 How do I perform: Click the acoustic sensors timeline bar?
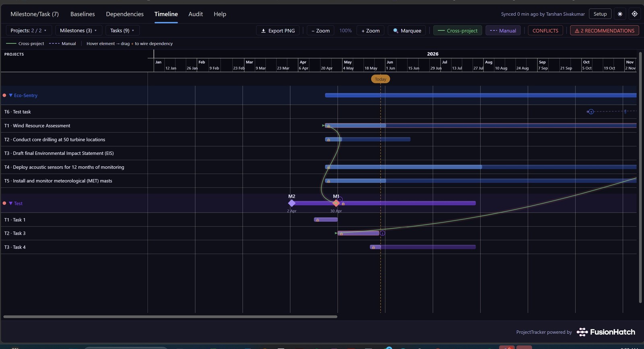(x=481, y=167)
